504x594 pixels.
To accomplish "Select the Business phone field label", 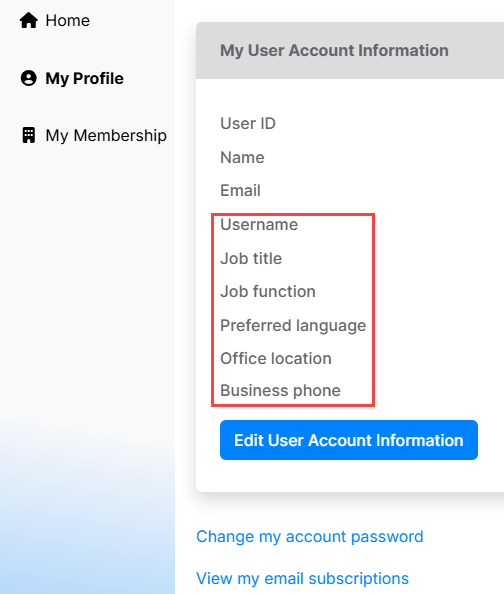I will 280,391.
